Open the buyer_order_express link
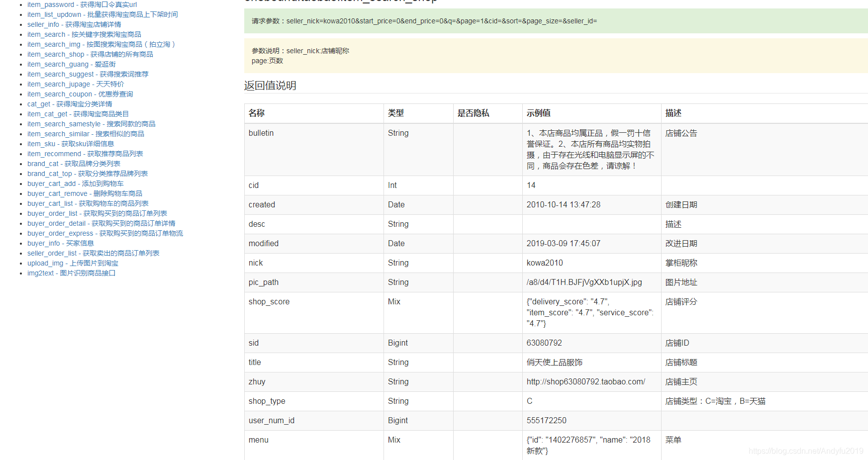This screenshot has height=460, width=868. pyautogui.click(x=105, y=233)
